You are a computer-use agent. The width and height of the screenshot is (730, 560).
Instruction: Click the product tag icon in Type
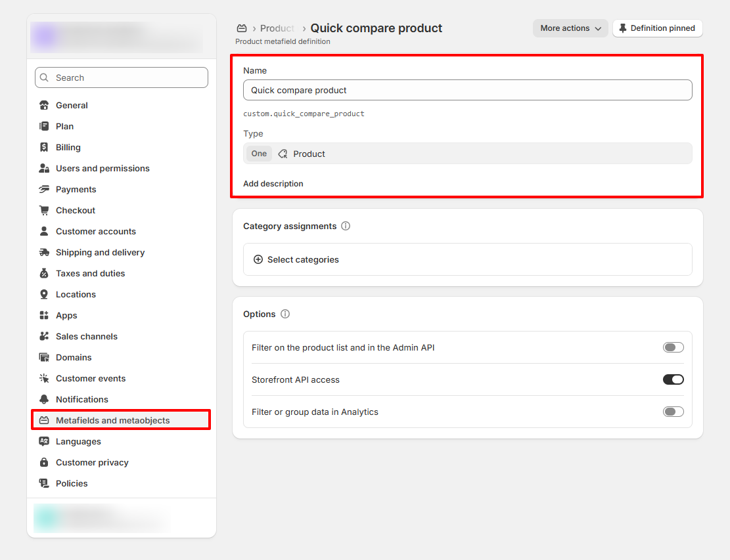[x=283, y=154]
